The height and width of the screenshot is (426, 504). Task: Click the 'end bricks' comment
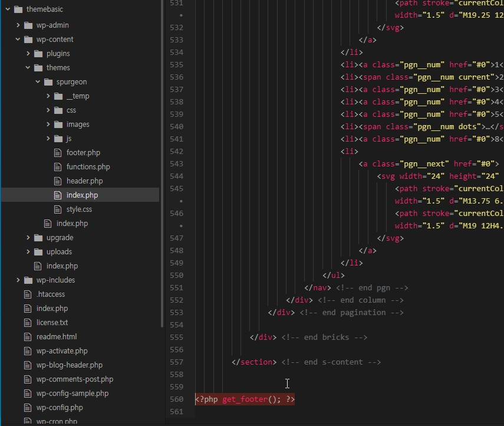tap(324, 337)
